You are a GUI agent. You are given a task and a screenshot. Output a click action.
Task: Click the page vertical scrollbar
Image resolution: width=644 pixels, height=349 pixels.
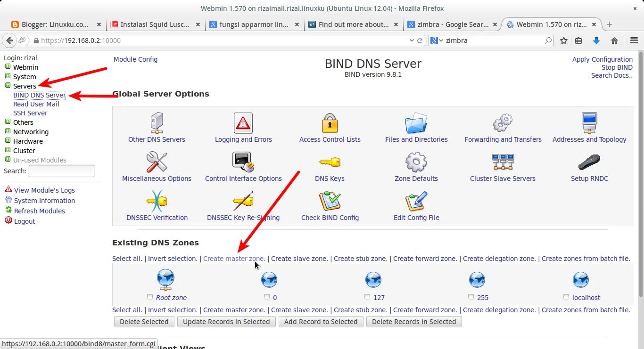click(x=641, y=174)
